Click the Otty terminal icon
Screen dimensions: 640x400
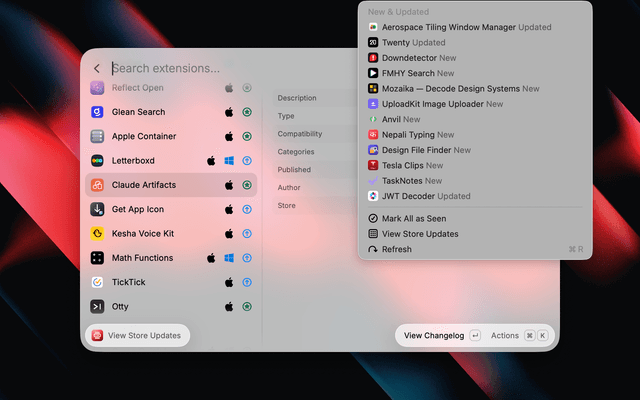pos(97,307)
